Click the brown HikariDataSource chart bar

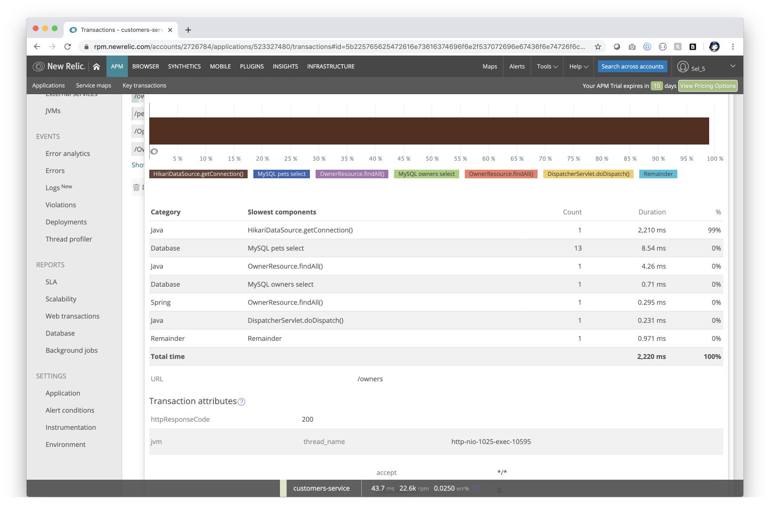[429, 131]
